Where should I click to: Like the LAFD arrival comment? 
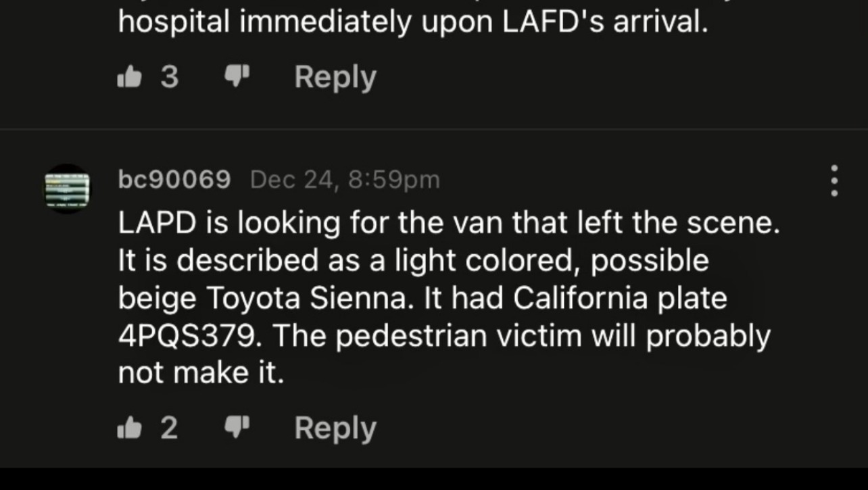click(x=129, y=78)
